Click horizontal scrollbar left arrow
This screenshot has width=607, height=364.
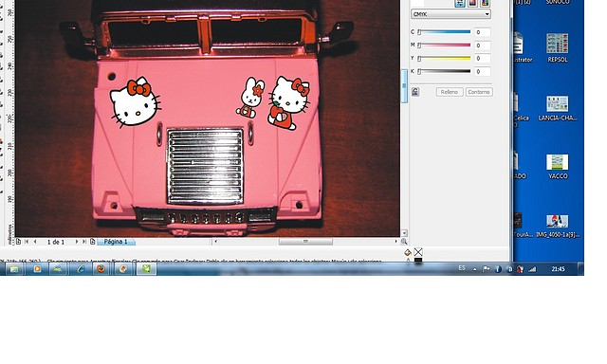[x=216, y=242]
